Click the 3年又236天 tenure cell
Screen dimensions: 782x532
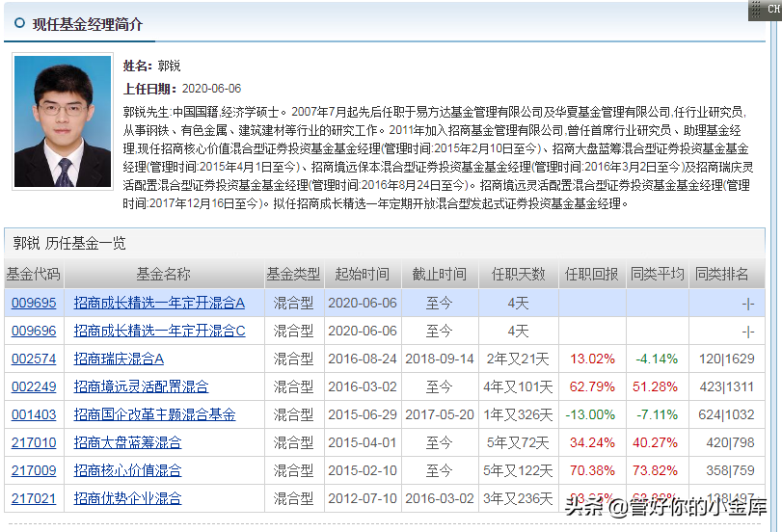point(518,498)
